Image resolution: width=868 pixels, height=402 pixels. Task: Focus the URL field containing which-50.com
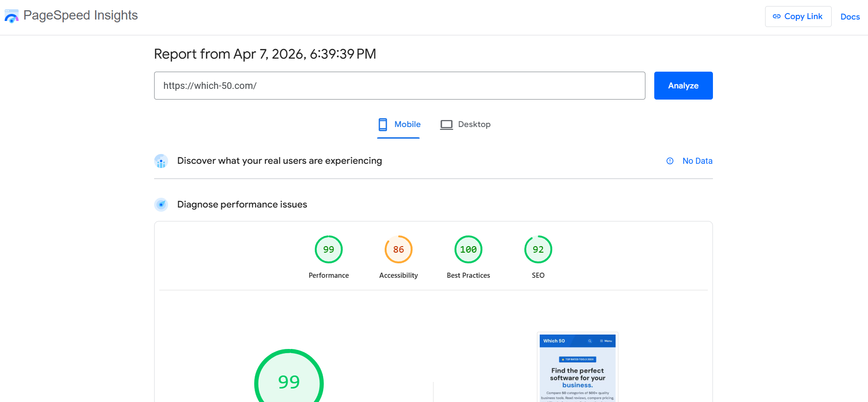pyautogui.click(x=399, y=86)
